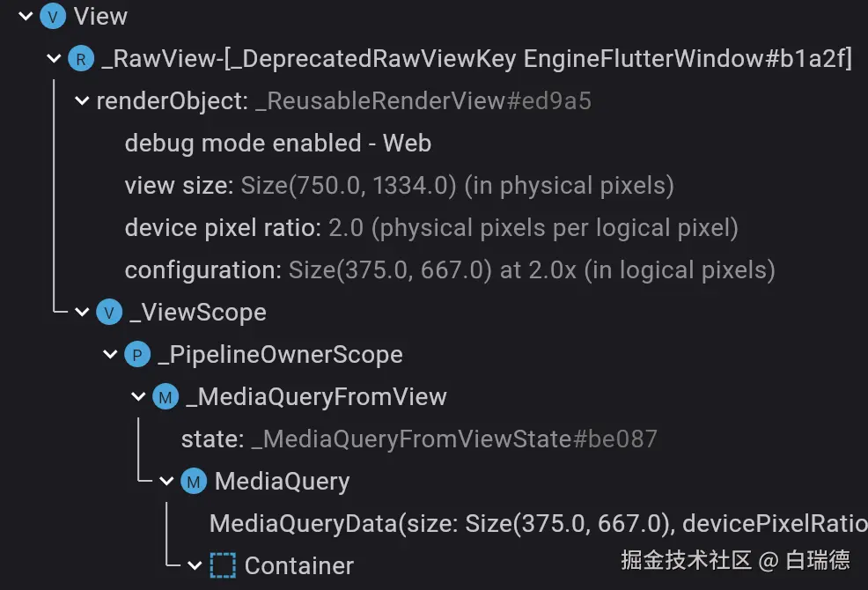
Task: Collapse the _RawView node chevron
Action: 54,59
